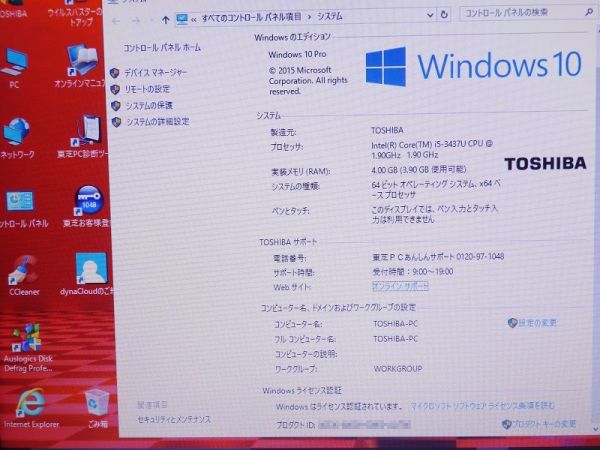Click the Windows 10 Pro edition text

click(x=297, y=55)
